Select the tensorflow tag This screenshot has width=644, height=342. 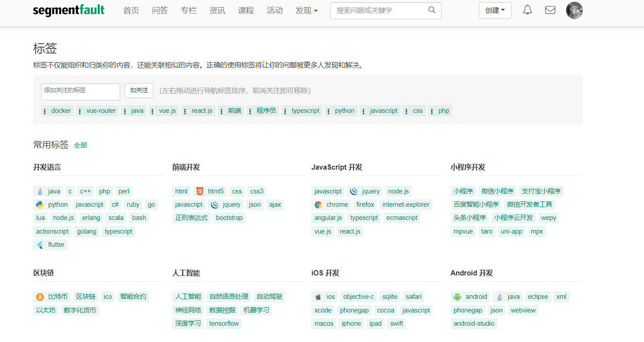(x=224, y=323)
